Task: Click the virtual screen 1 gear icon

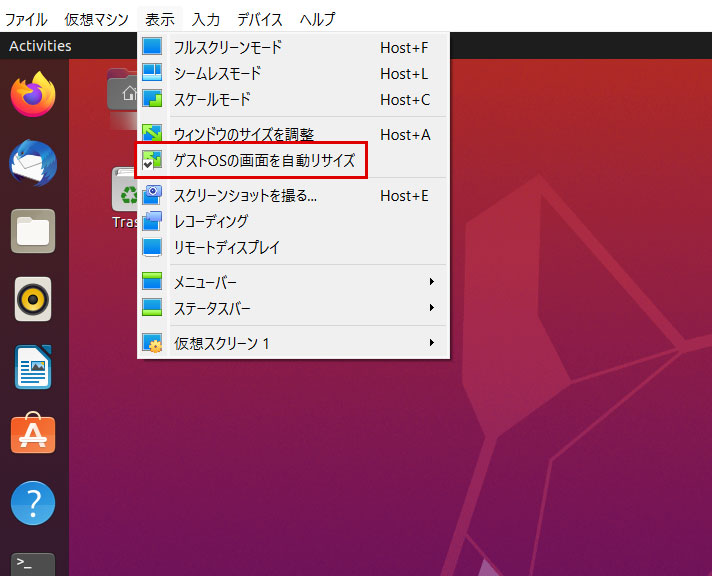Action: point(152,343)
